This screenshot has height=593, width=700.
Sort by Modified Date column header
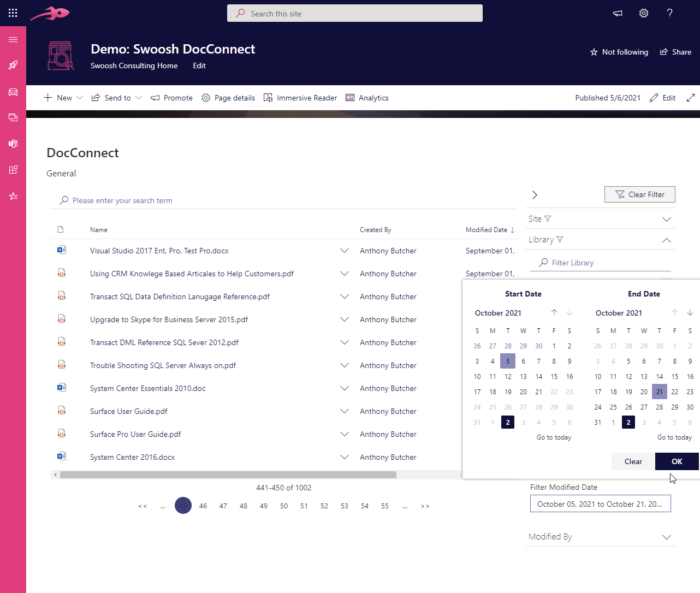[x=490, y=230]
